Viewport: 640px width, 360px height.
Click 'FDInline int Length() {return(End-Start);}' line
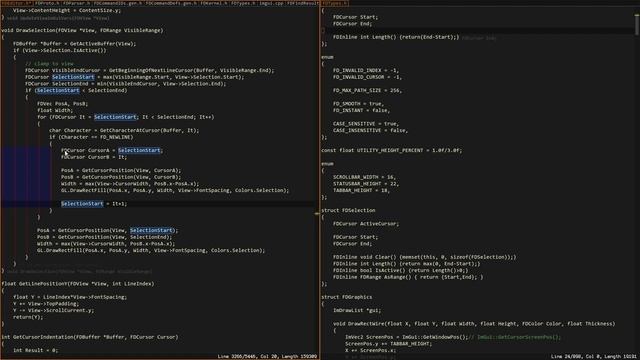pos(396,37)
